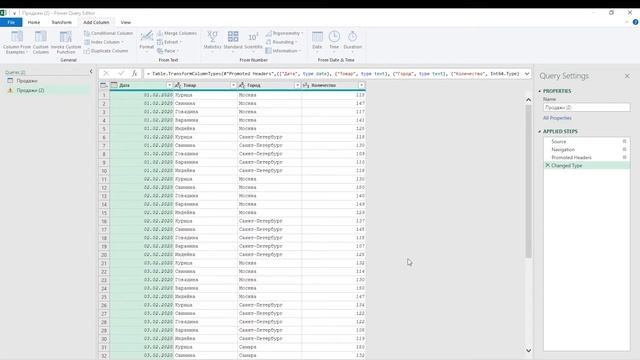Open the File menu
The image size is (640, 360).
click(11, 22)
